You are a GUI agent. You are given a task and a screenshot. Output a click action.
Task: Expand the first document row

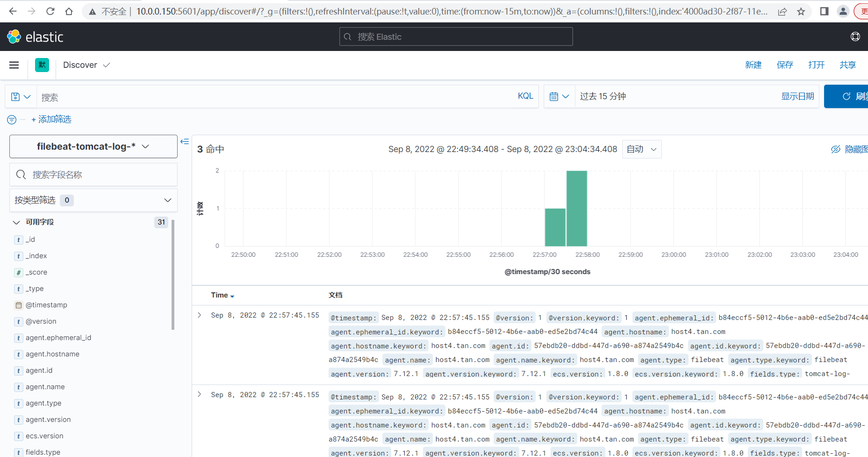point(200,315)
